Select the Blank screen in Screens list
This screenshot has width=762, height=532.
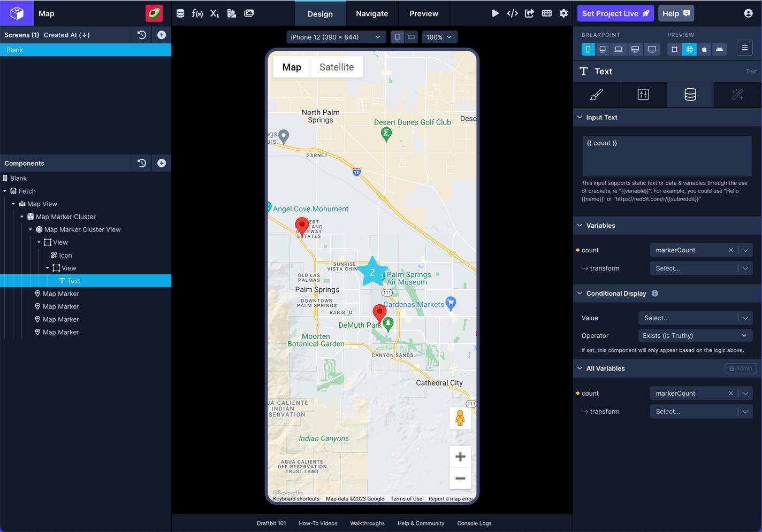pos(86,50)
